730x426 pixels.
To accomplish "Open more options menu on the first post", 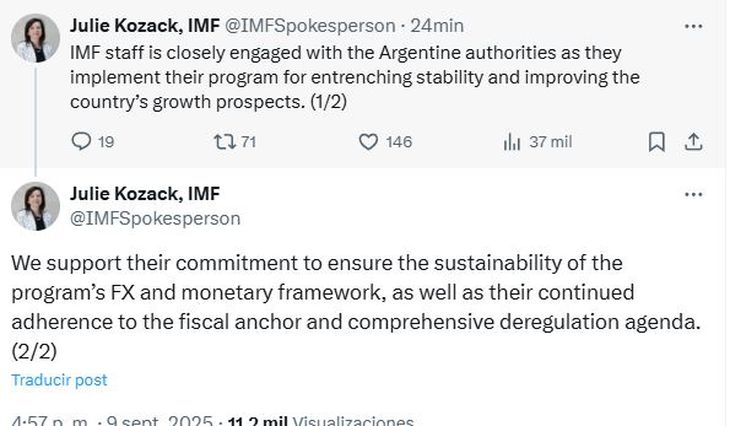I will click(x=693, y=25).
